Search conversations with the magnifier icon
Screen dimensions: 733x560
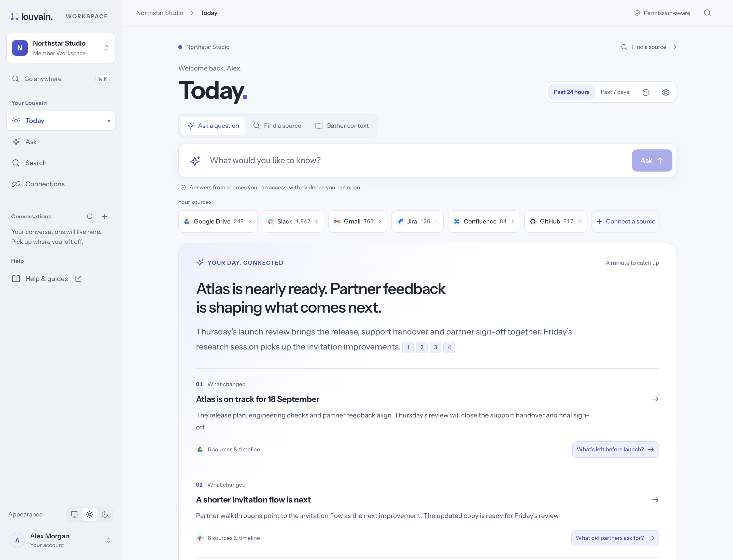click(x=90, y=217)
